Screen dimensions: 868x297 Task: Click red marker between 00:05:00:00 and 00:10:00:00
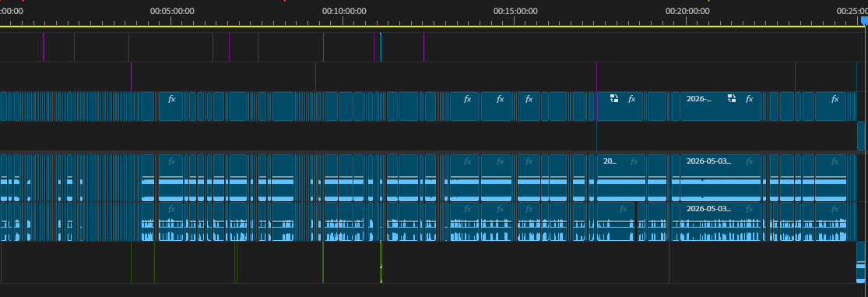point(285,1)
